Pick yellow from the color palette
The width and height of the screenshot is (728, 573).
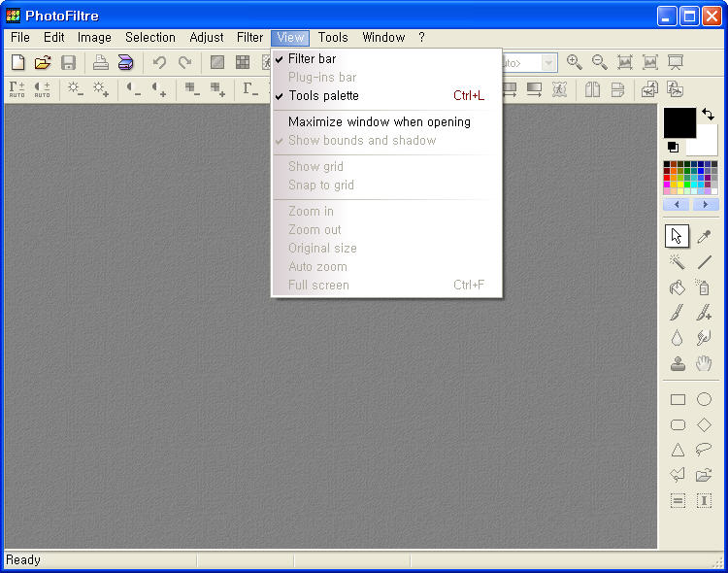(x=680, y=185)
